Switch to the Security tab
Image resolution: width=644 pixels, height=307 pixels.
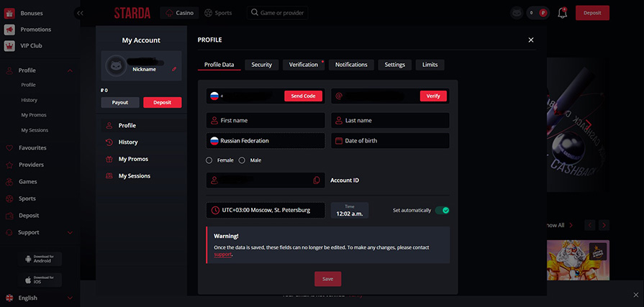261,65
